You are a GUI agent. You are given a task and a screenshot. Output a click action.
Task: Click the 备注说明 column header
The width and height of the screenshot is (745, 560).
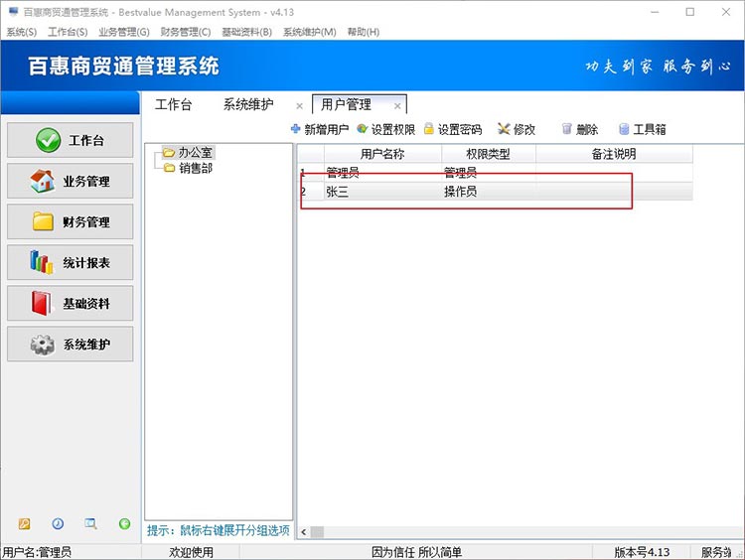(614, 154)
